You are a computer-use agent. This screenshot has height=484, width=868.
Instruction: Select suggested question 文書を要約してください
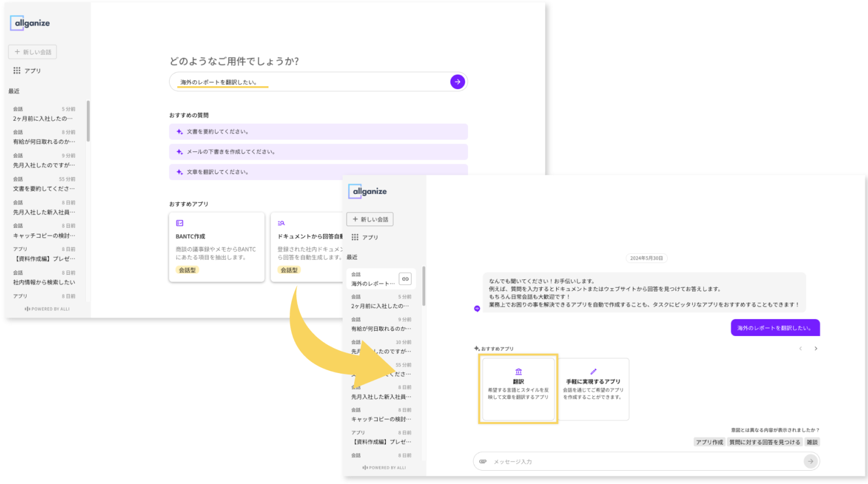[318, 132]
